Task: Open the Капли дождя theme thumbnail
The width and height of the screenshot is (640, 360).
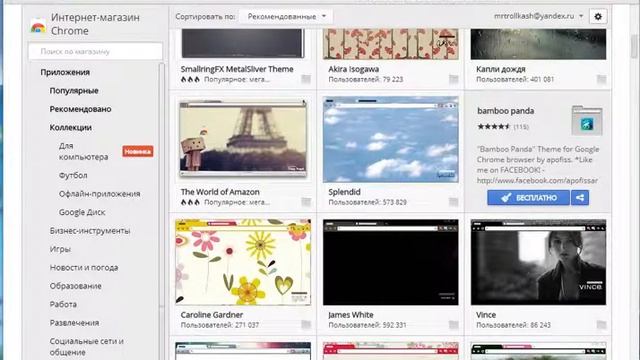Action: [538, 44]
